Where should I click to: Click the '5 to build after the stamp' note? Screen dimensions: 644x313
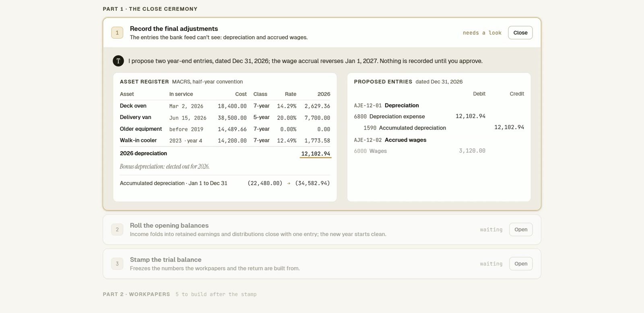216,294
